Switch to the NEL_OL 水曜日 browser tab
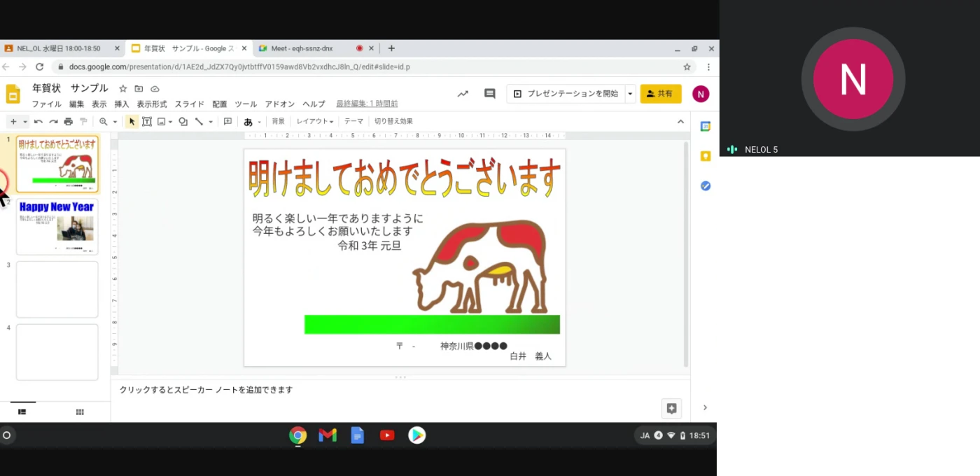This screenshot has height=476, width=980. click(62, 48)
